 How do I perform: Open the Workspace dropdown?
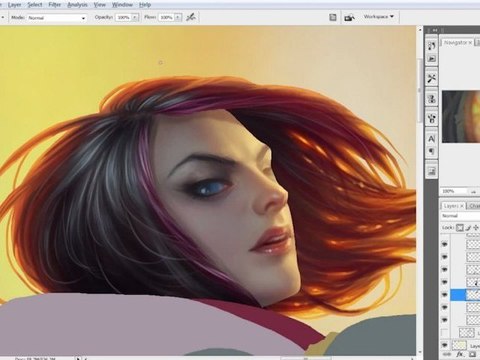tap(379, 17)
